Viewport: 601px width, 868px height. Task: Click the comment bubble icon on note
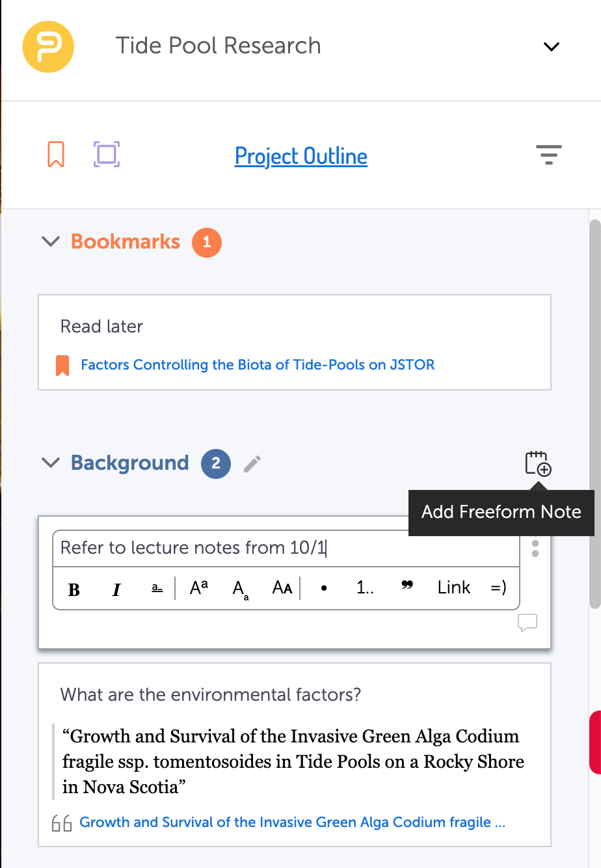pyautogui.click(x=528, y=623)
